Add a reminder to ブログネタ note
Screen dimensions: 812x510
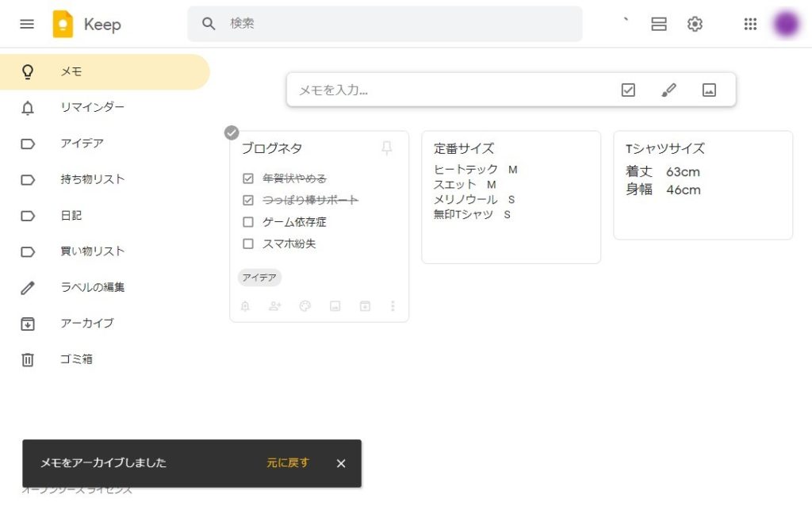[245, 306]
